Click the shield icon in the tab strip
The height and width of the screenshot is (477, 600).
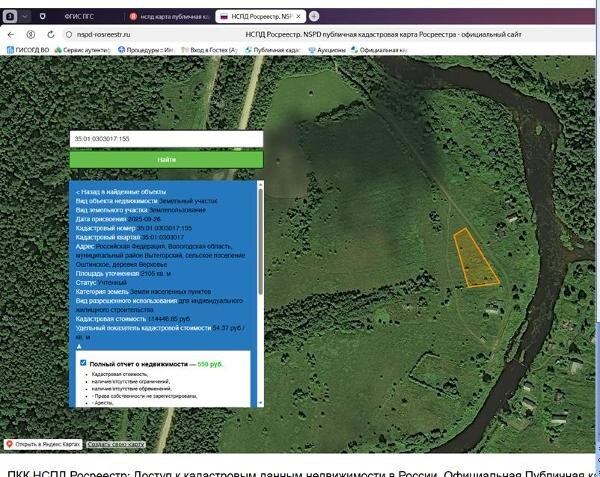[42, 16]
